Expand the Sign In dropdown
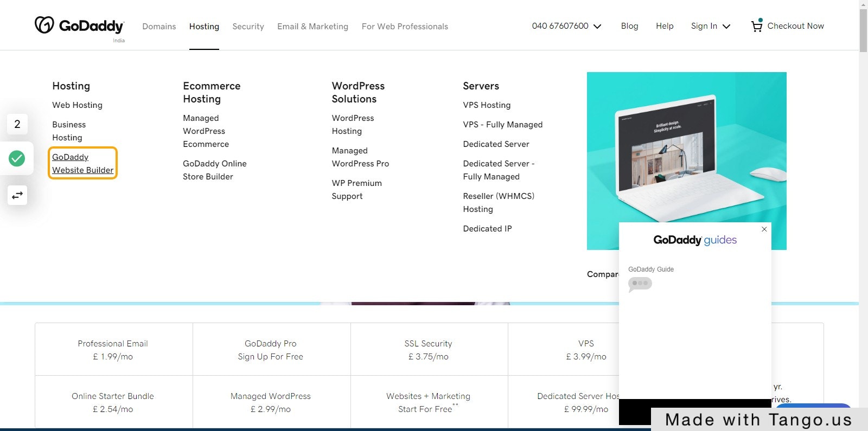The image size is (868, 431). [x=711, y=26]
